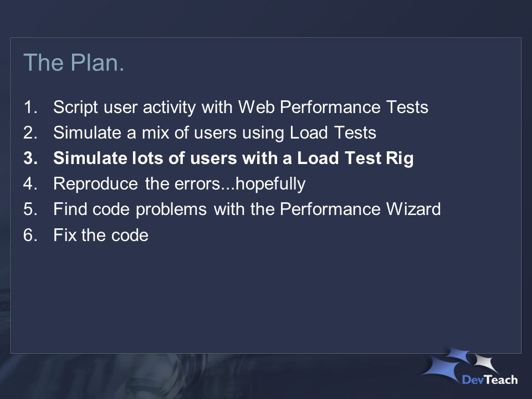Image resolution: width=532 pixels, height=399 pixels.
Task: Click the DevTeach logo
Action: click(x=470, y=366)
